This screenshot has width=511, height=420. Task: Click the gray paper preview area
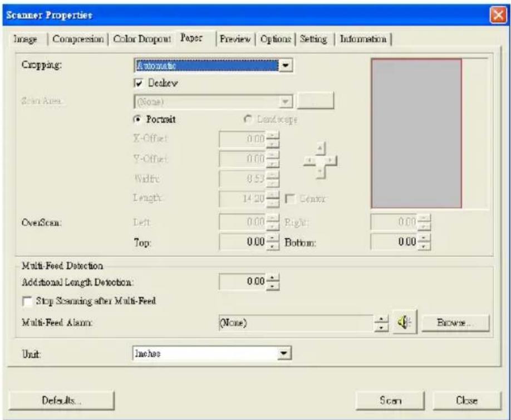point(416,133)
